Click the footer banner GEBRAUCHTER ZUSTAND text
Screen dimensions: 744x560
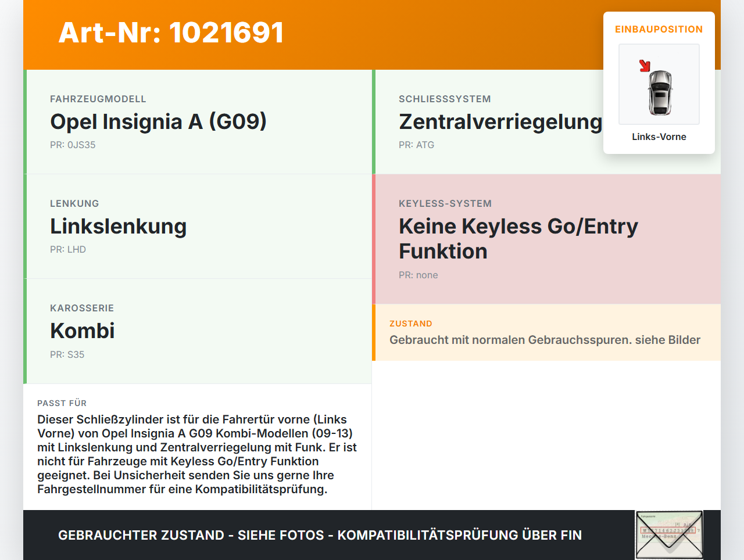[320, 535]
